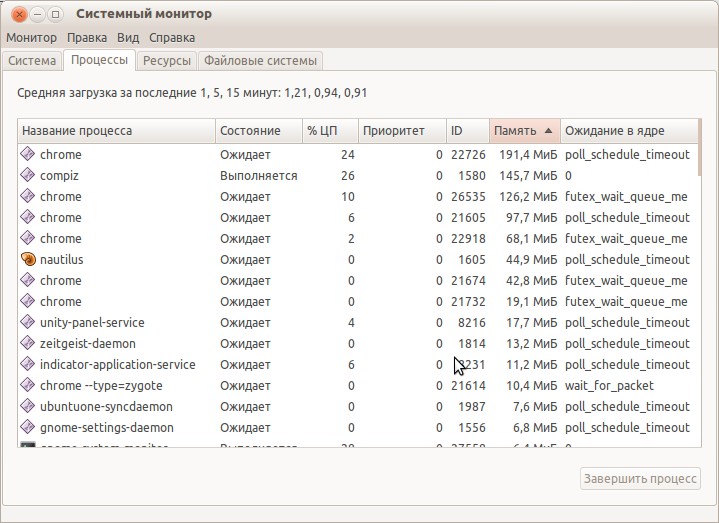Click the nautilus shell icon
This screenshot has height=523, width=719.
tap(28, 259)
